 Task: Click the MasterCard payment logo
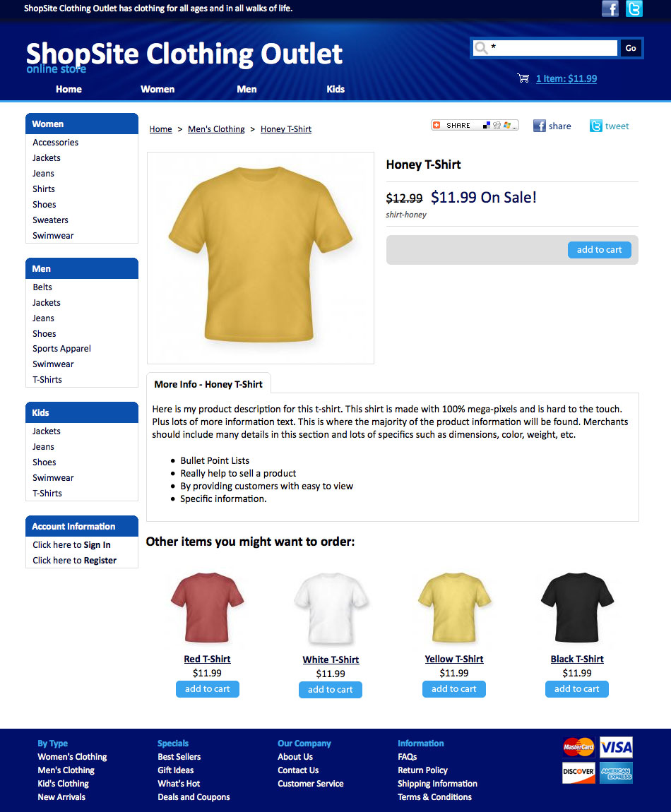coord(578,747)
